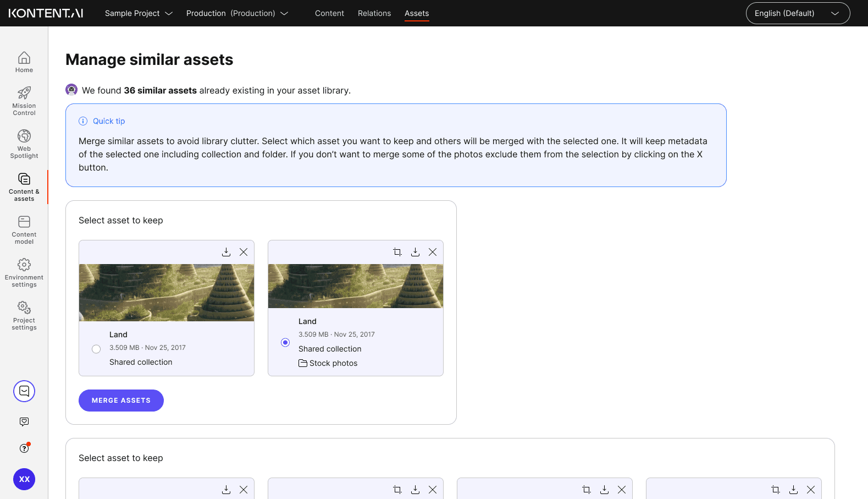Select radio for Stock photos Land asset
Image resolution: width=868 pixels, height=499 pixels.
click(x=285, y=342)
